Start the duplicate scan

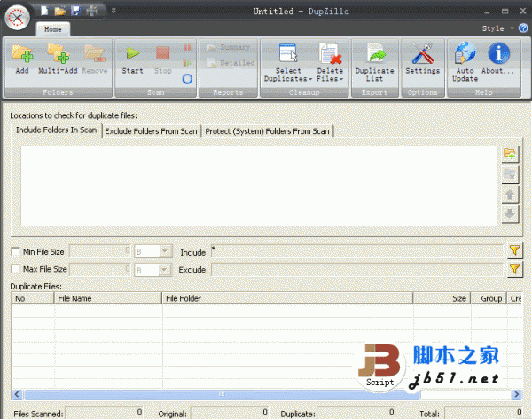(x=132, y=59)
